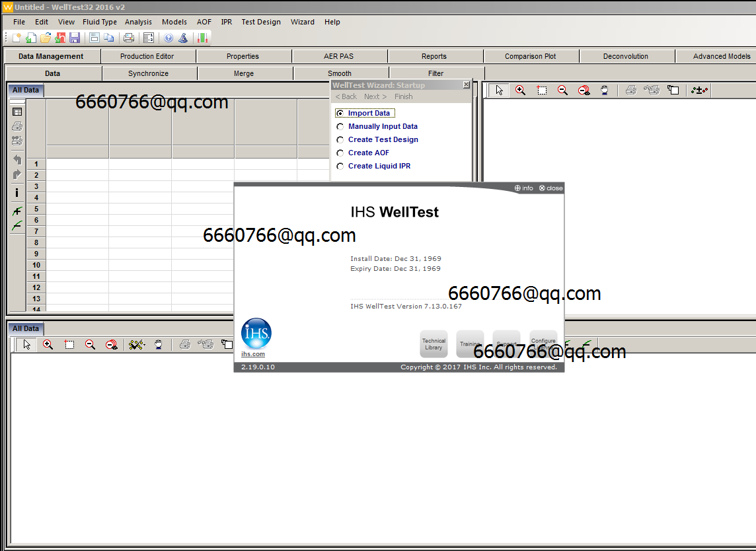
Task: Click the Copy icon in main toolbar
Action: click(x=110, y=38)
